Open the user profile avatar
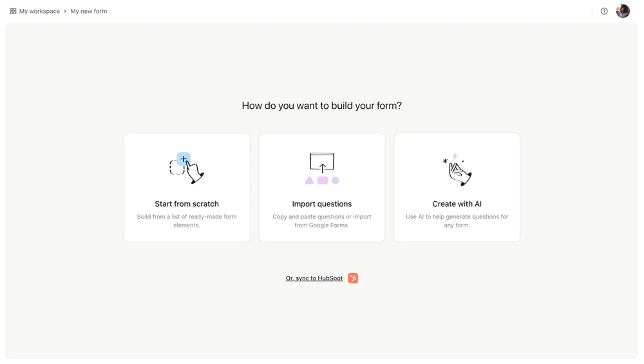Viewport: 644px width, 364px height. (x=623, y=11)
